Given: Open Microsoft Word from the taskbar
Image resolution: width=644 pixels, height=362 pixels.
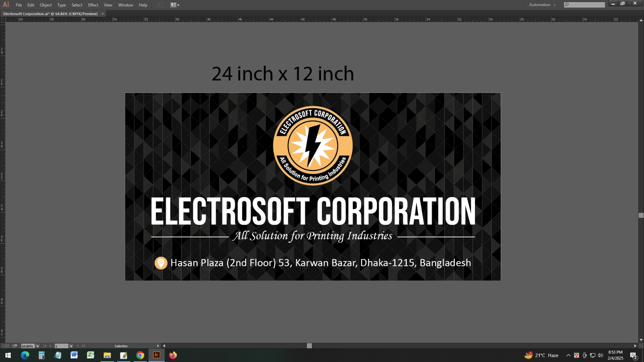Looking at the screenshot, I should [x=74, y=355].
